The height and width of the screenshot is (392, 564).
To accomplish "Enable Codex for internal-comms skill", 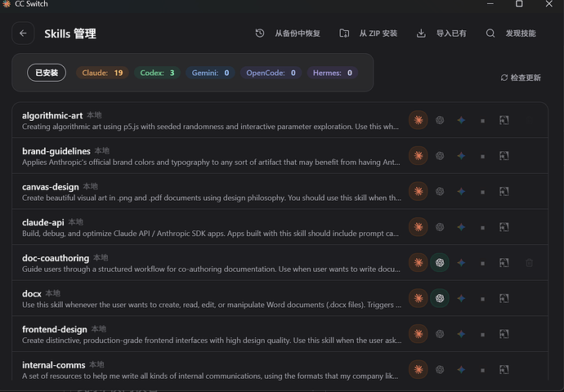I will coord(440,369).
